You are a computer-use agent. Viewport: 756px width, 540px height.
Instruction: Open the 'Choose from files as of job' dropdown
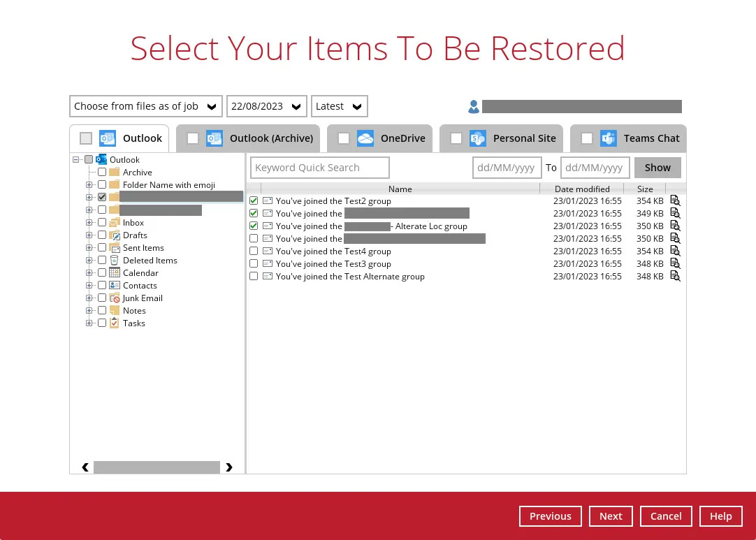click(146, 106)
